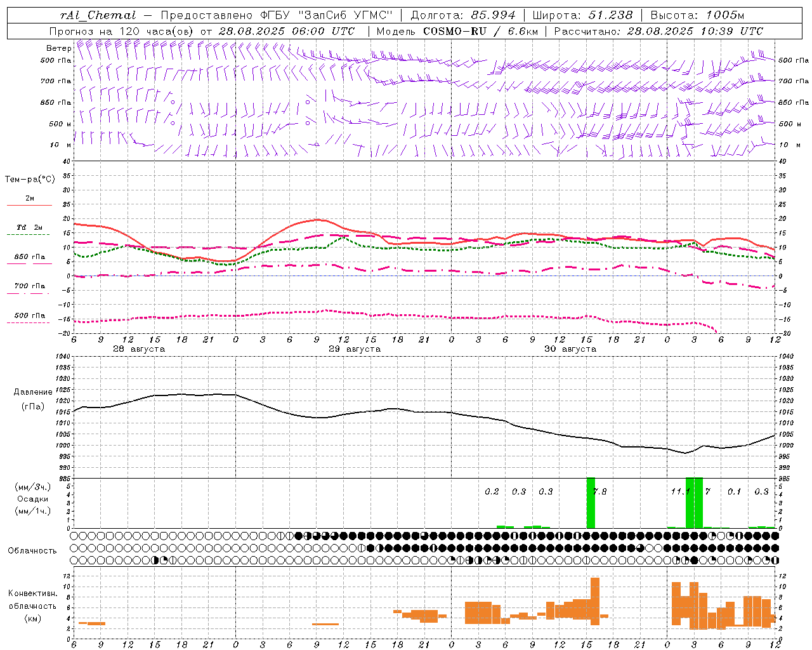Click the Рассчитано 10:39 UTC timestamp
Viewport: 812px width, 650px height.
[x=658, y=31]
